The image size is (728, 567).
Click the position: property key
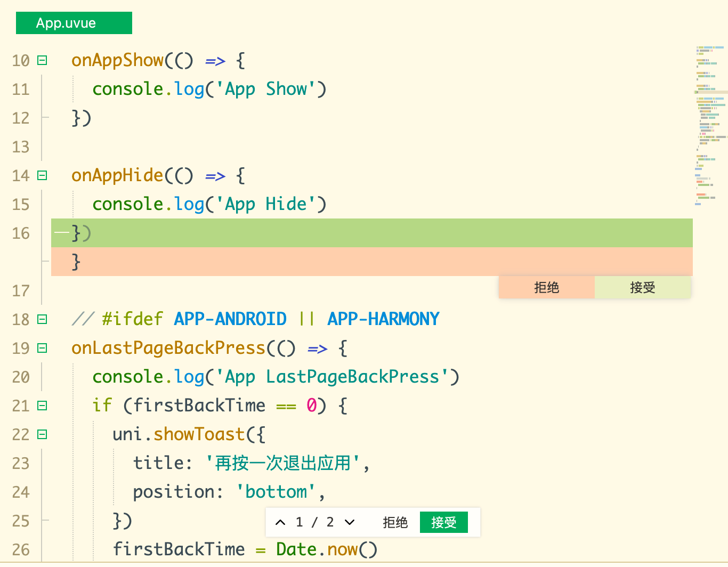179,492
